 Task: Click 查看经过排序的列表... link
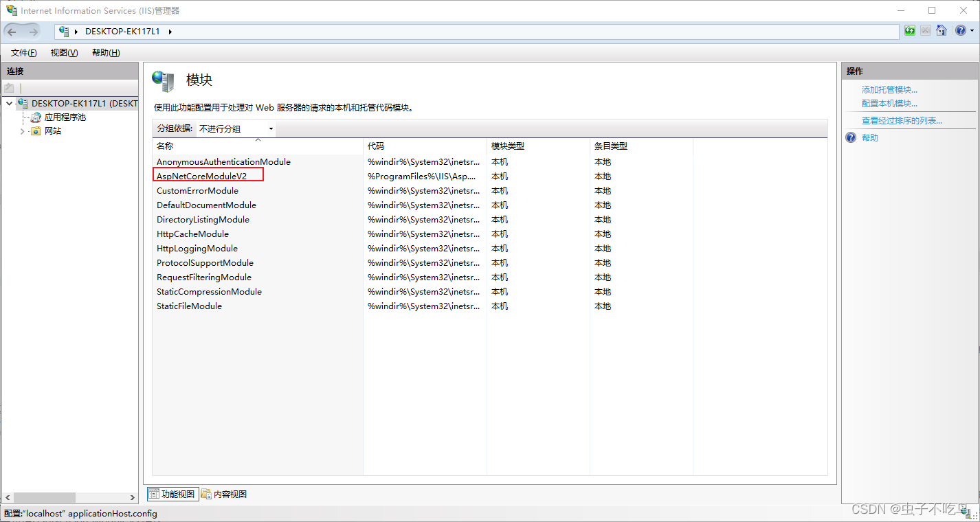pyautogui.click(x=902, y=121)
